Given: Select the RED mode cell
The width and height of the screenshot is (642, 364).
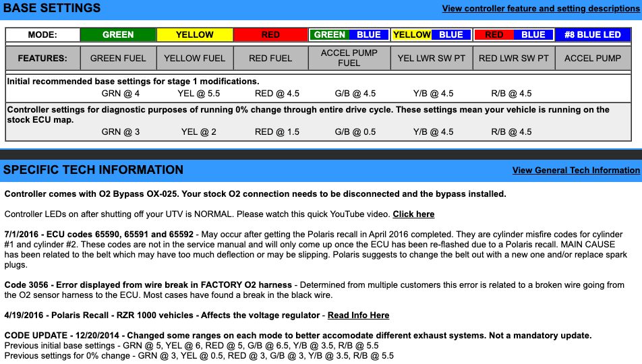Looking at the screenshot, I should (x=270, y=35).
